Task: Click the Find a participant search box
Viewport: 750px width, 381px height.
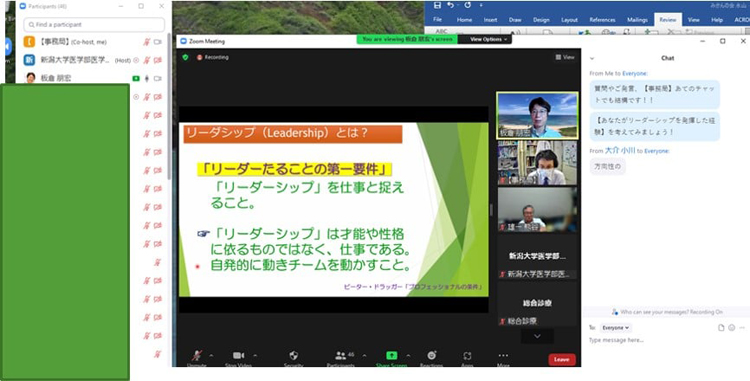Action: [x=94, y=24]
